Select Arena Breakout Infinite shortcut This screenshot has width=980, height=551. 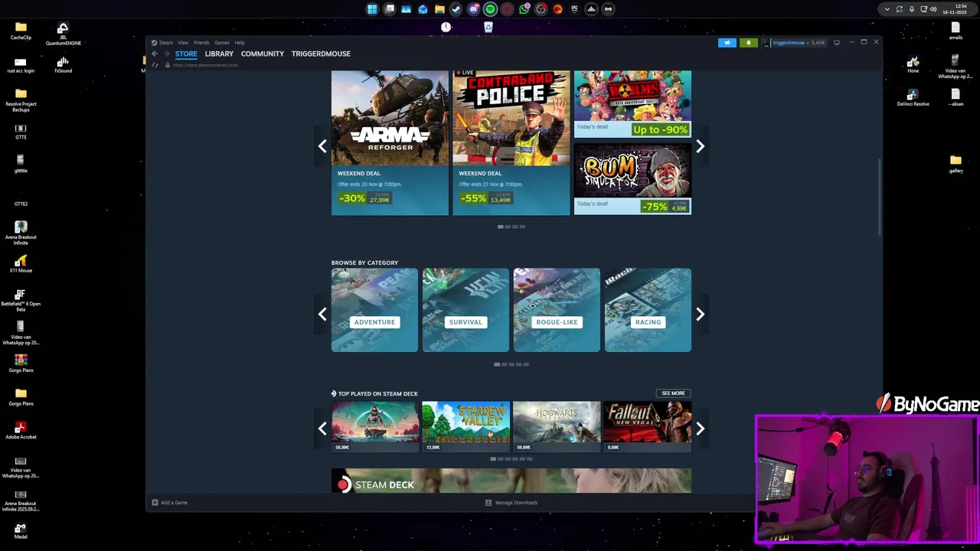coord(21,233)
